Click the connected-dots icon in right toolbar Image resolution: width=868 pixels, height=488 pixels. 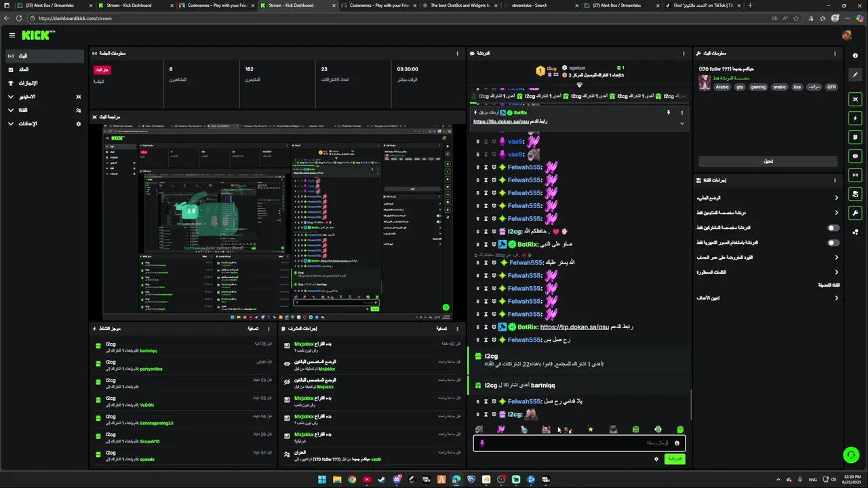tap(855, 232)
